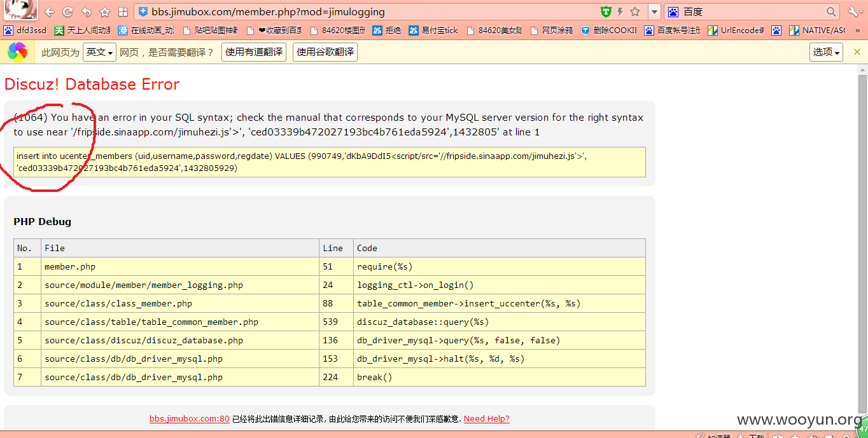
Task: Open the 贴吧贴图神器 bookmark
Action: (x=210, y=30)
